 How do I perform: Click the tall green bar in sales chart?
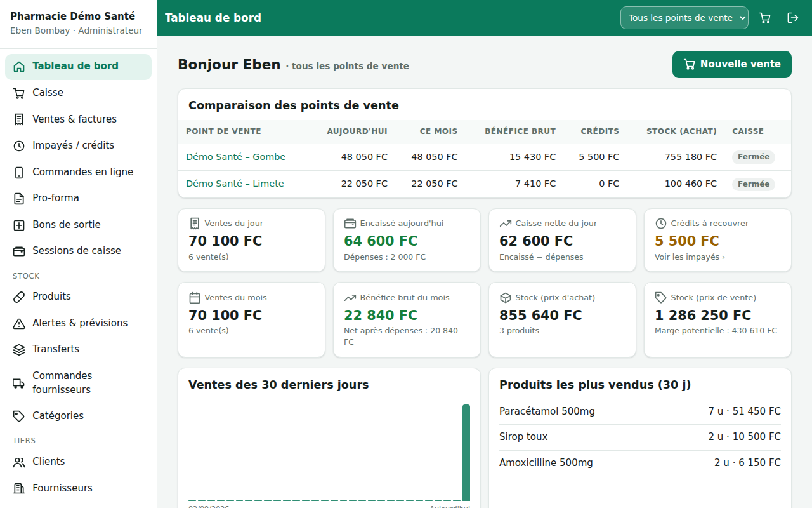pyautogui.click(x=466, y=453)
